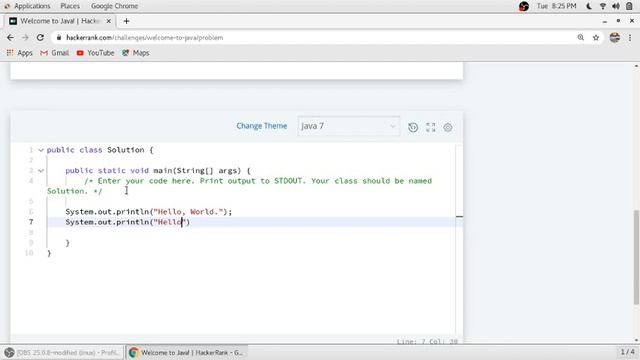The image size is (640, 360).
Task: Click the red recording indicator icon in top bar
Action: coord(524,6)
